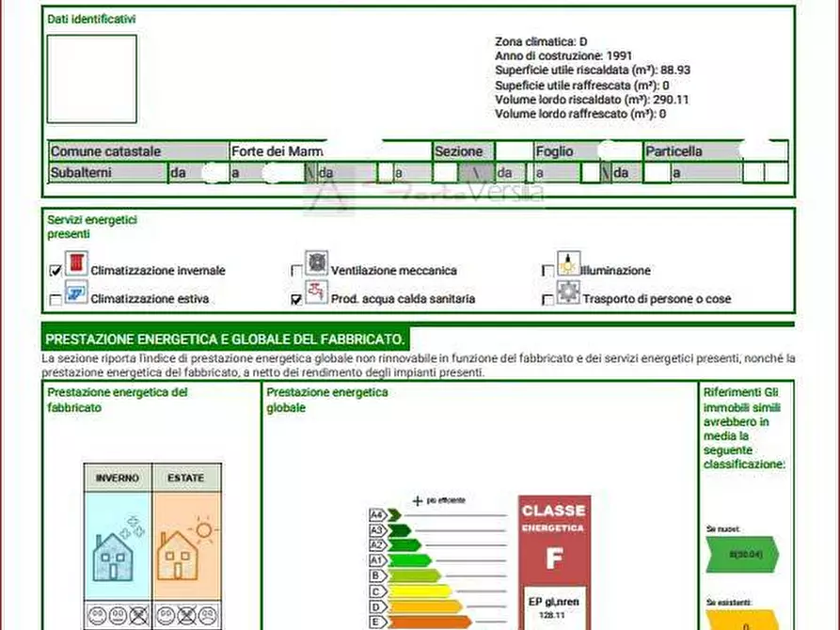Viewport: 840px width, 630px height.
Task: Uncheck the Climatizzazione invernale checkbox
Action: pyautogui.click(x=55, y=271)
